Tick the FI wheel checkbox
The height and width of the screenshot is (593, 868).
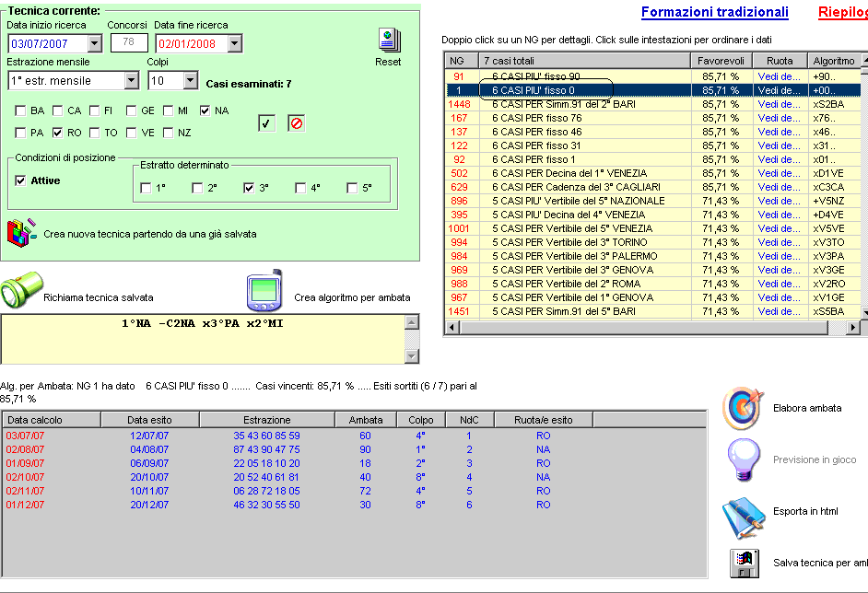click(x=95, y=110)
